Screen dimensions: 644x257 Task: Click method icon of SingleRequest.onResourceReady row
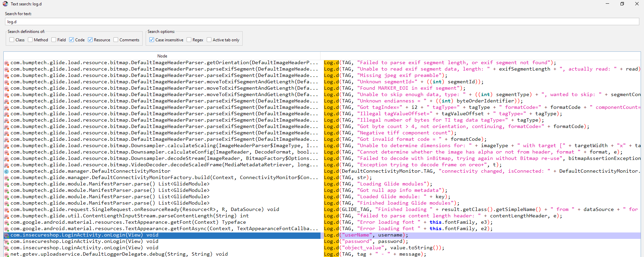coord(6,210)
